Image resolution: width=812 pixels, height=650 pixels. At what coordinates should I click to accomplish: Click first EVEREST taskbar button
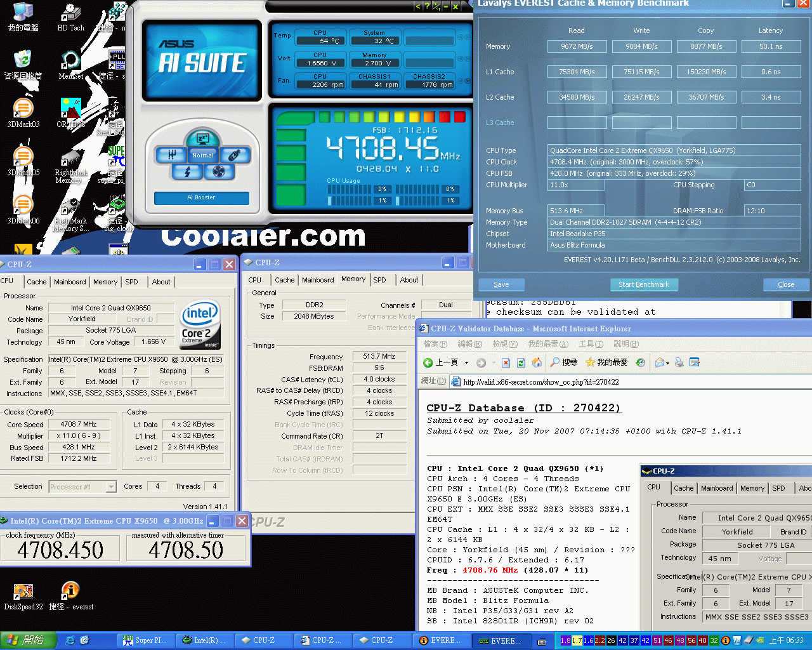(x=440, y=640)
